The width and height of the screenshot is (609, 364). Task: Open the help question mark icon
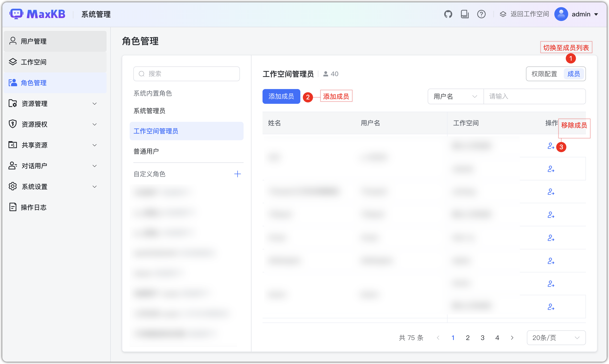pyautogui.click(x=481, y=14)
